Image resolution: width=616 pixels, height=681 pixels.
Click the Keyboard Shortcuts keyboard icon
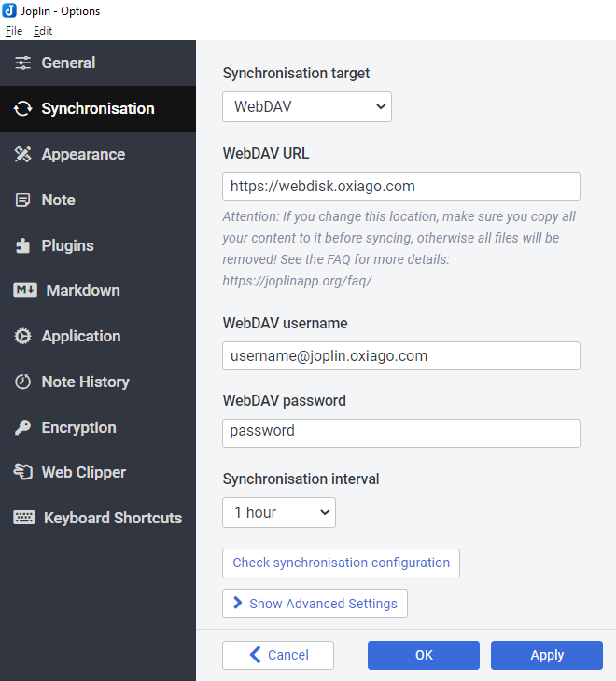coord(24,519)
